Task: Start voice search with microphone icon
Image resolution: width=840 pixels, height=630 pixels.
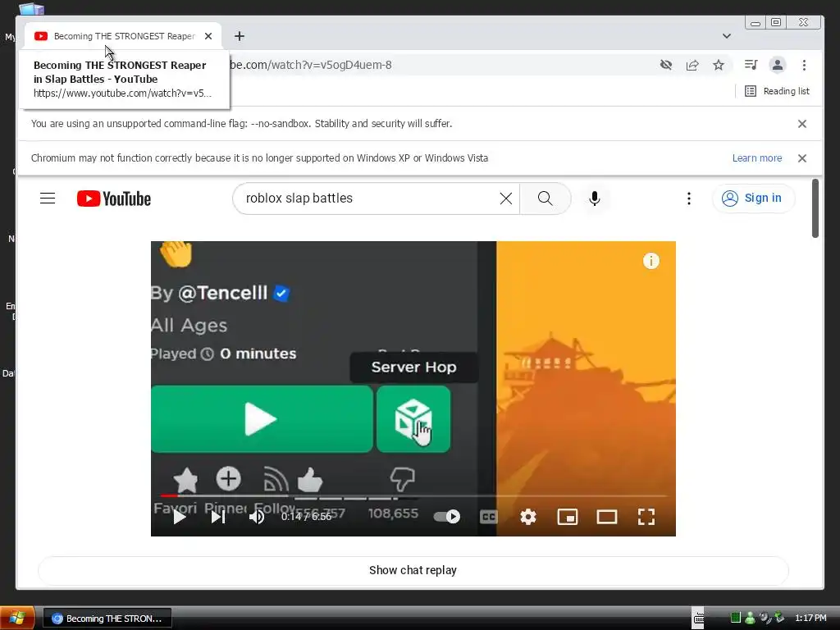Action: [x=594, y=199]
